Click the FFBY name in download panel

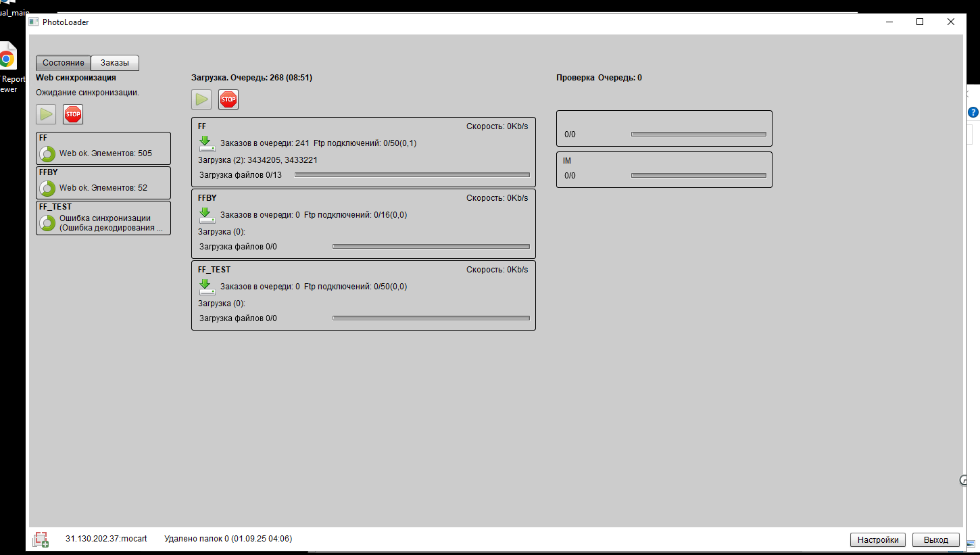click(207, 198)
